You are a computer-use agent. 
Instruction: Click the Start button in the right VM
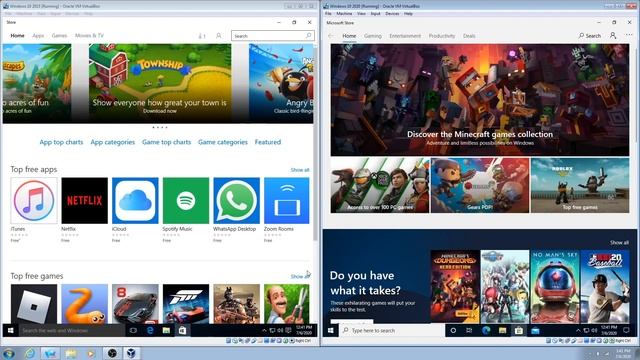click(x=331, y=330)
